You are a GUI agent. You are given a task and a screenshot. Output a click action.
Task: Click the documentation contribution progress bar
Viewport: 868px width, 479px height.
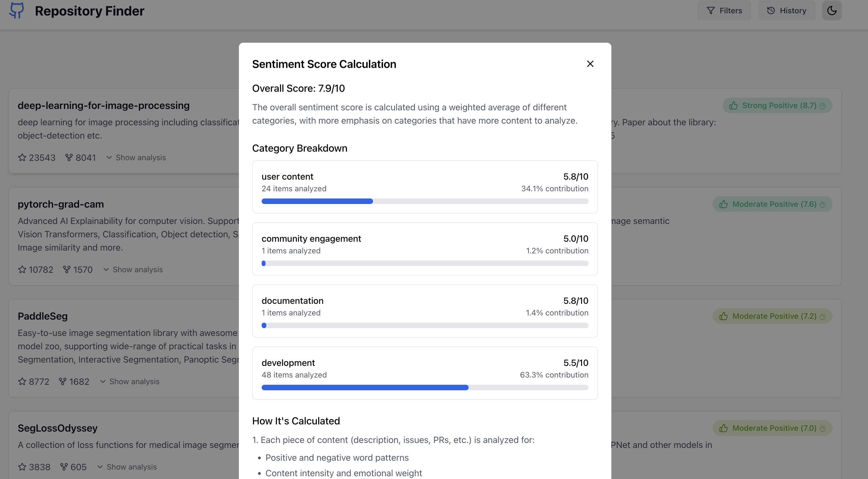[425, 325]
